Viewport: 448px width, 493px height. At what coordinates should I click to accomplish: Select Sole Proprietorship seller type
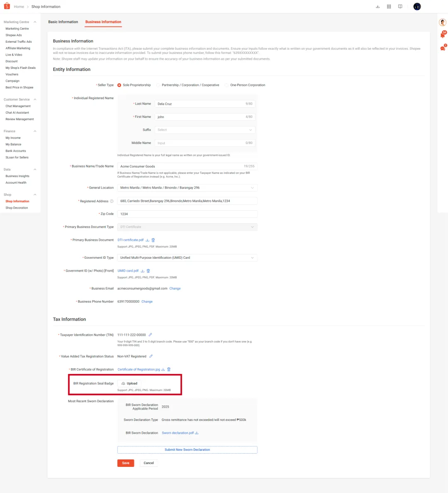(x=119, y=85)
